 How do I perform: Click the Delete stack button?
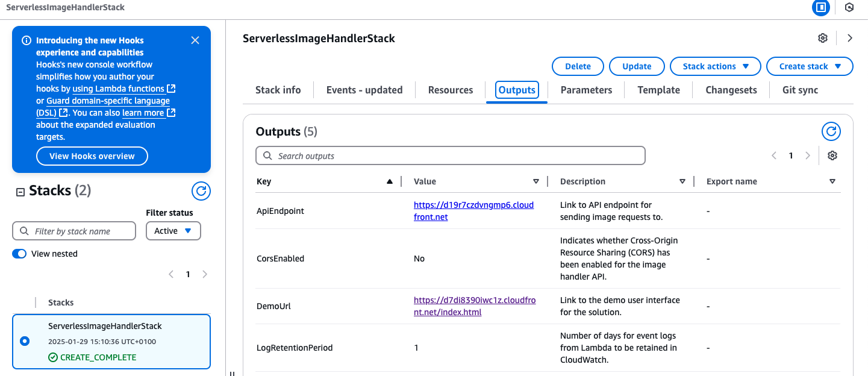tap(578, 66)
